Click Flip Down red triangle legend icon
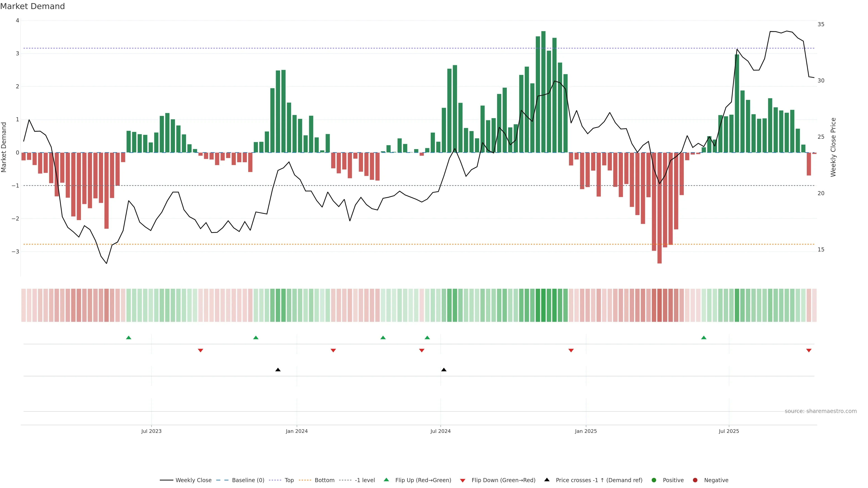This screenshot has height=488, width=868. (x=463, y=480)
